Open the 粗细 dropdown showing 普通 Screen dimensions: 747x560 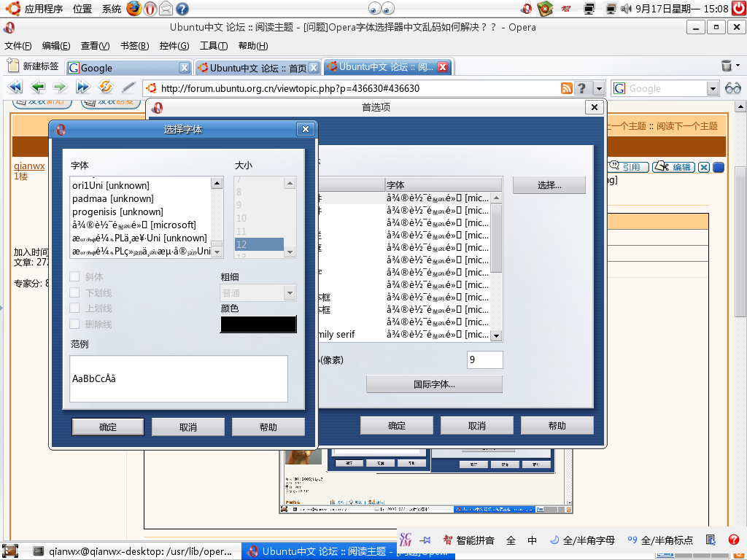tap(258, 293)
